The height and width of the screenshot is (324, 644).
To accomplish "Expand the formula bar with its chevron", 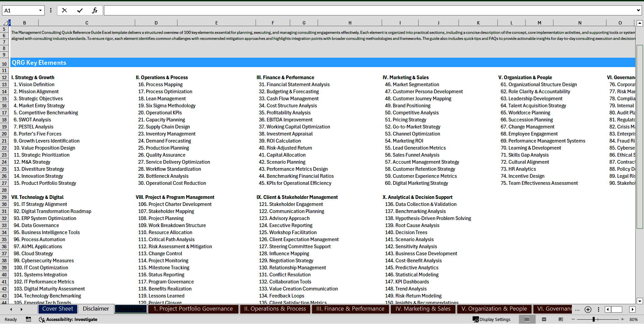I will point(638,10).
